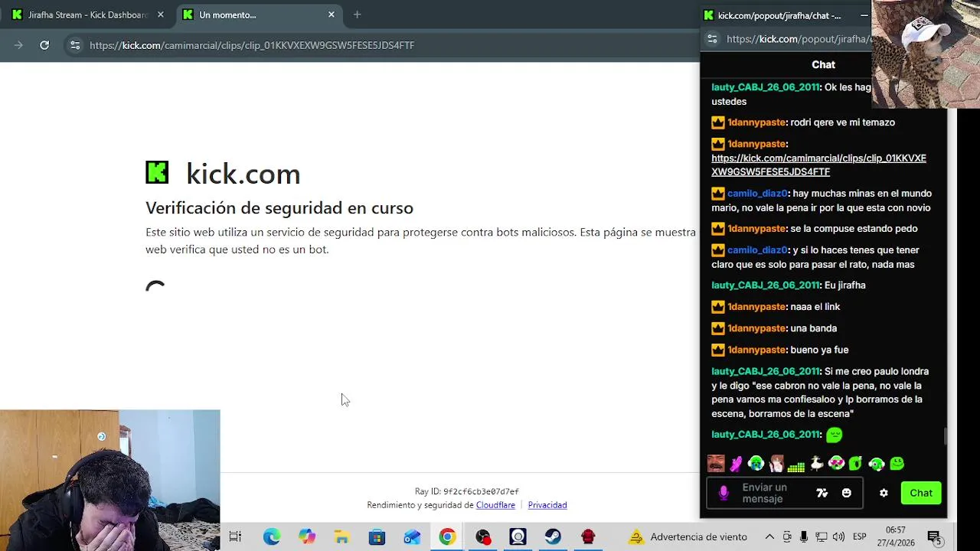Open network settings tray icon
Viewport: 980px width, 551px height.
pyautogui.click(x=821, y=536)
